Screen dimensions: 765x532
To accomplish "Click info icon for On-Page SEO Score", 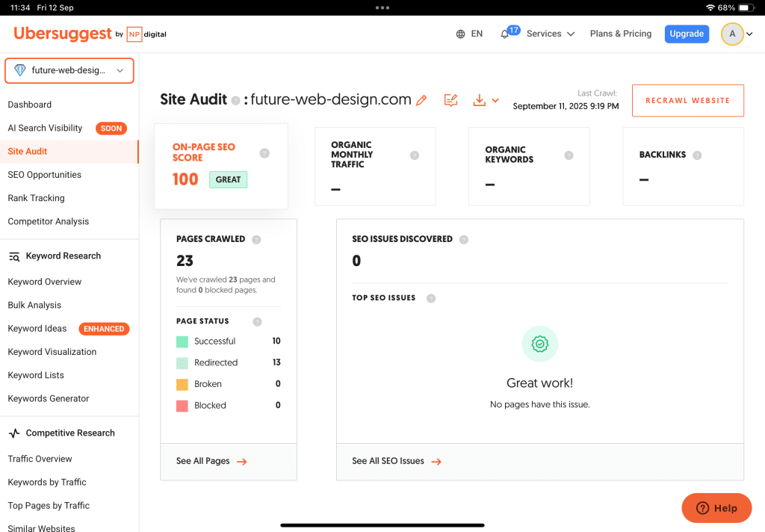I will pos(264,153).
